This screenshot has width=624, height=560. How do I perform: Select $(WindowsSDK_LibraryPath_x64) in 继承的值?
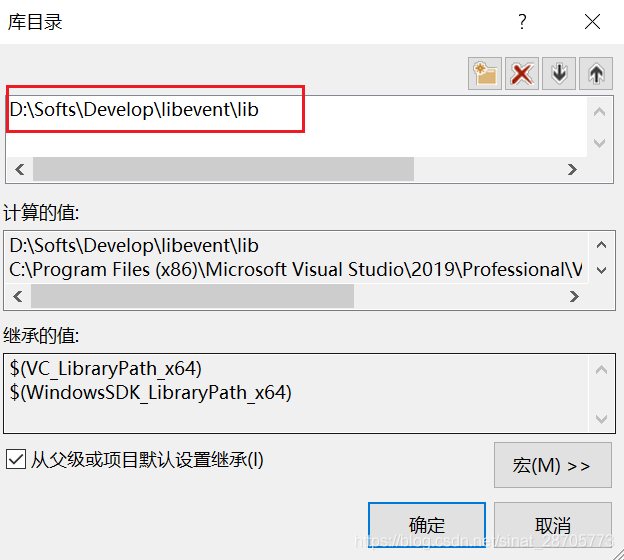pos(150,393)
